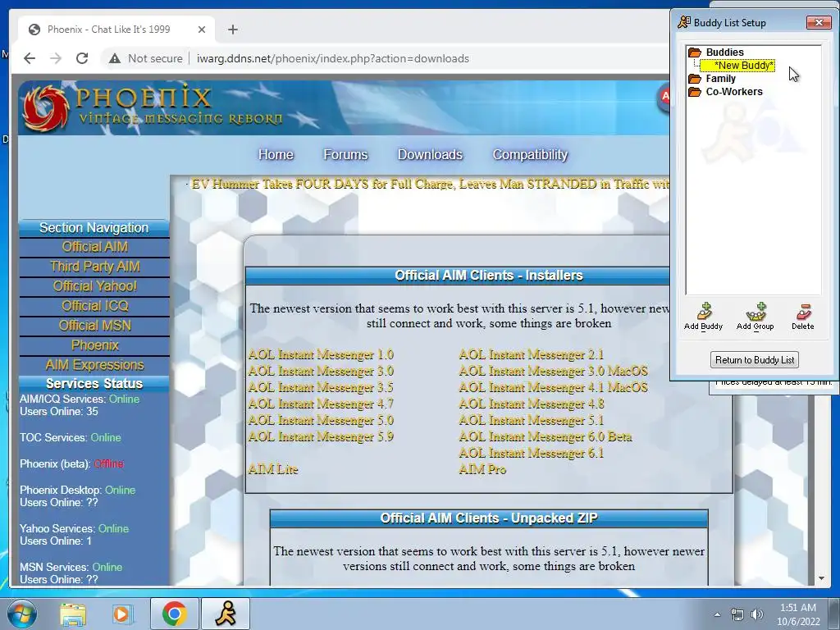Click the Not secure warning icon
The width and height of the screenshot is (840, 630).
tap(114, 58)
